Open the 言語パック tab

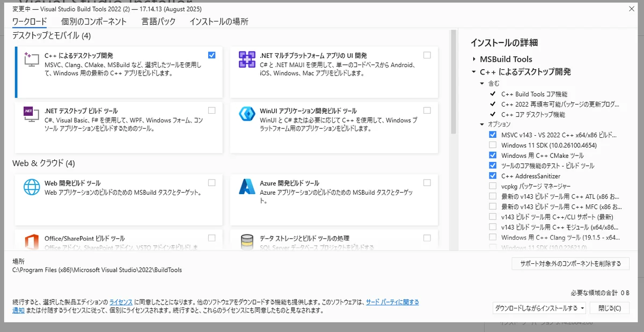pos(158,22)
